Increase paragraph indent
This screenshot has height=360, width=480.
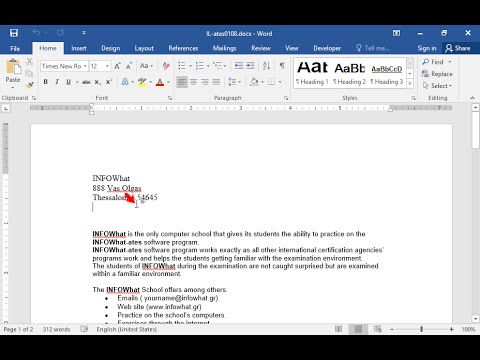(x=250, y=66)
